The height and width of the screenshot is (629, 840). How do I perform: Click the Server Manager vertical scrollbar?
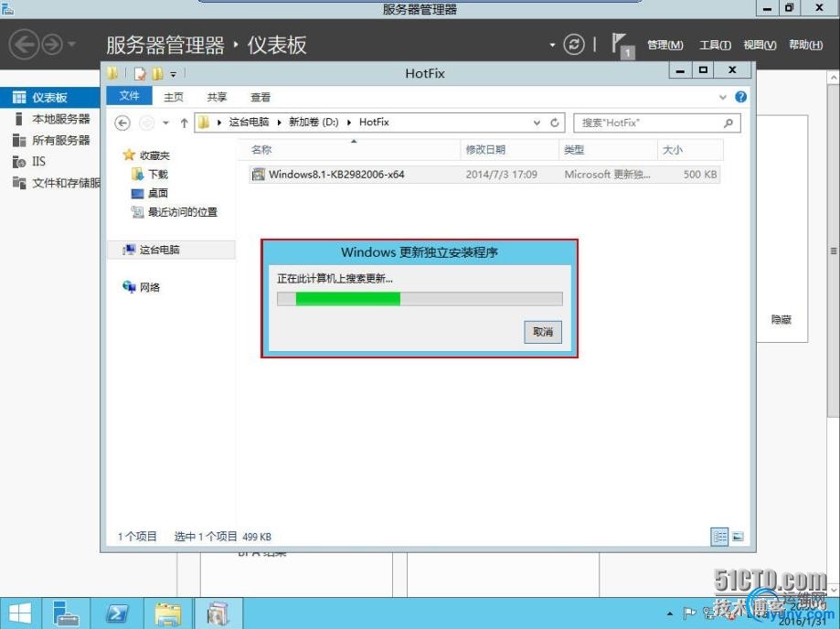click(834, 251)
